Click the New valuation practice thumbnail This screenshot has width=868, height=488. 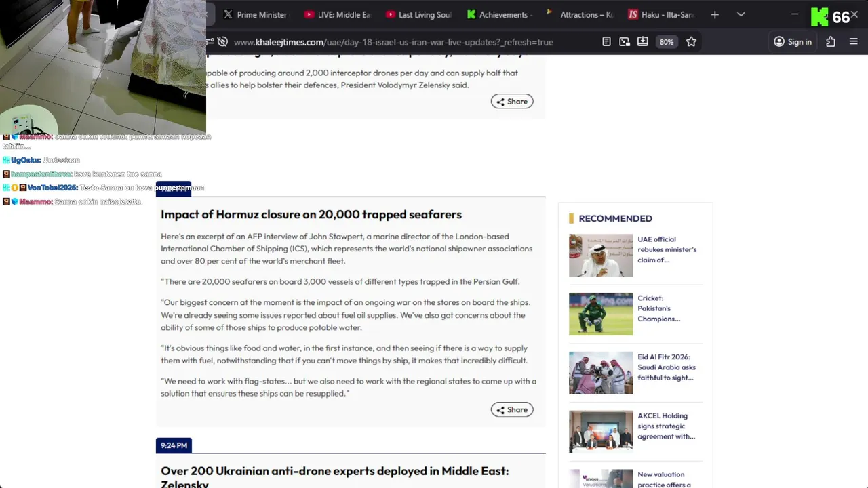point(601,479)
